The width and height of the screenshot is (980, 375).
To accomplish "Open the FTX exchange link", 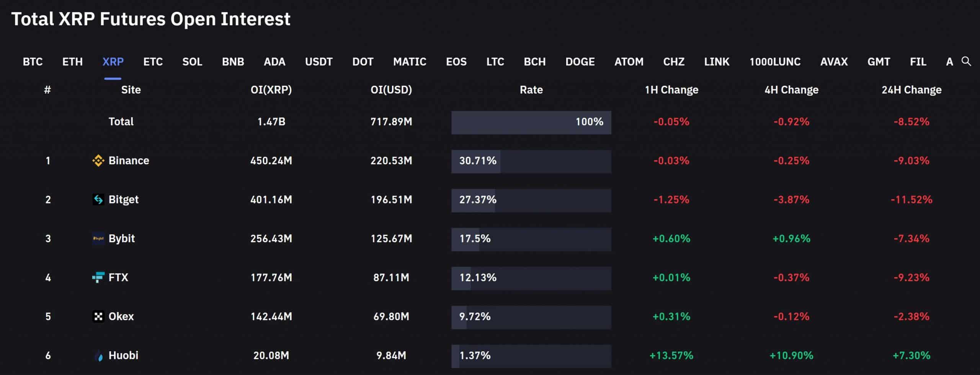I will point(118,277).
